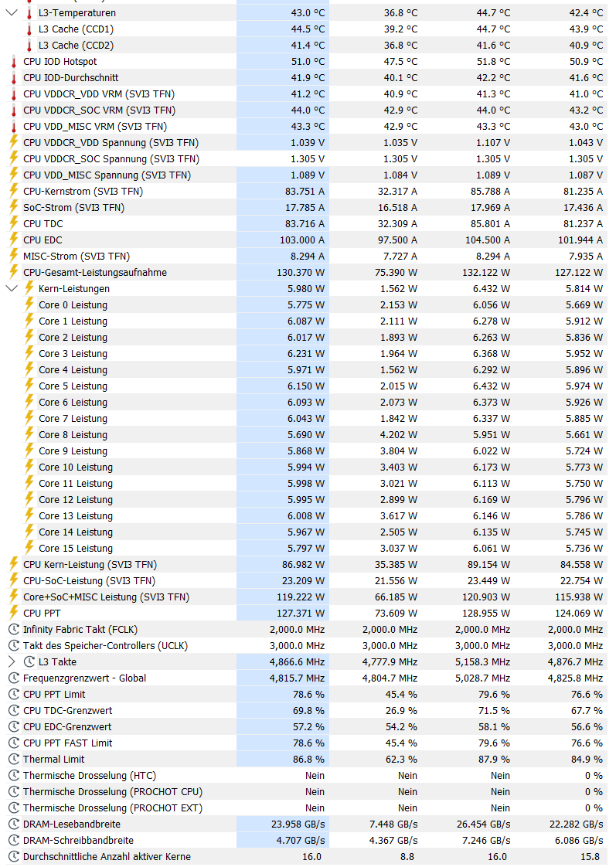The image size is (616, 867).
Task: Select the Core 4 Leistung row
Action: 306,369
